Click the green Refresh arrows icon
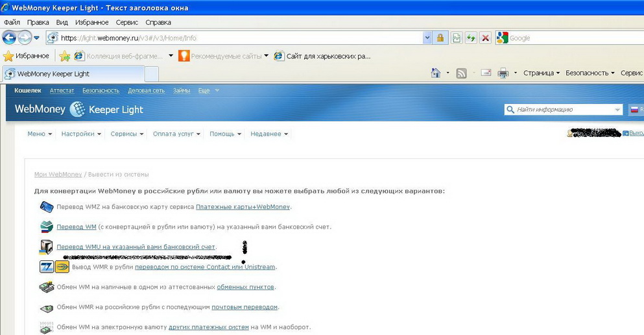Viewport: 644px width, 335px height. tap(471, 38)
